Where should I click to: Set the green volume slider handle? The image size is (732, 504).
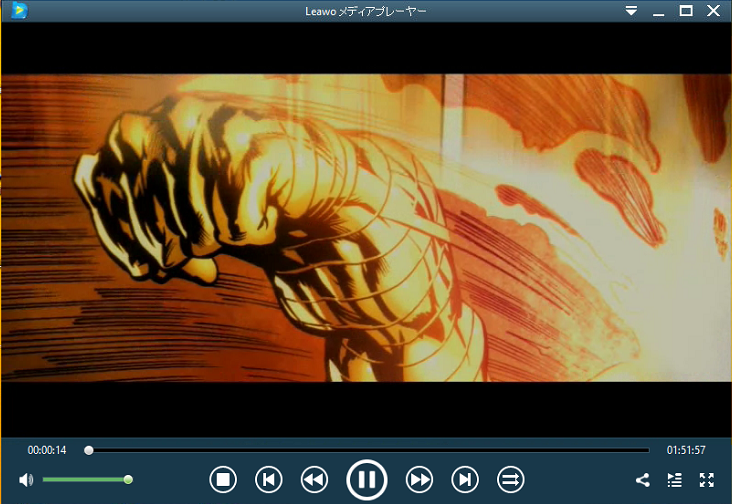pyautogui.click(x=128, y=479)
